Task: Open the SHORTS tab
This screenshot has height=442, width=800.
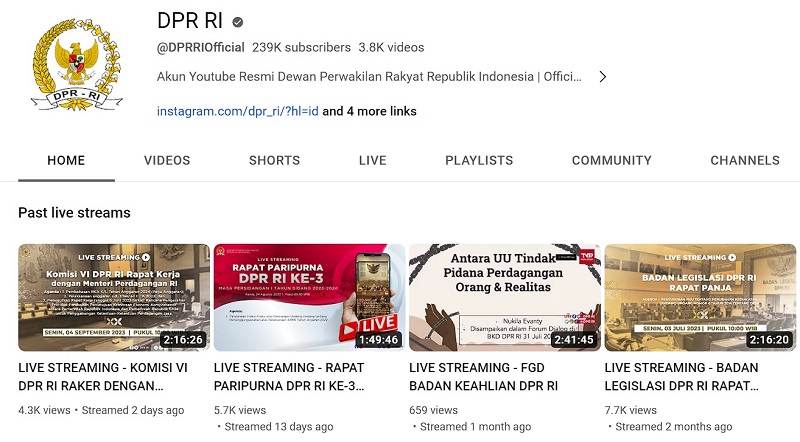Action: click(x=274, y=160)
